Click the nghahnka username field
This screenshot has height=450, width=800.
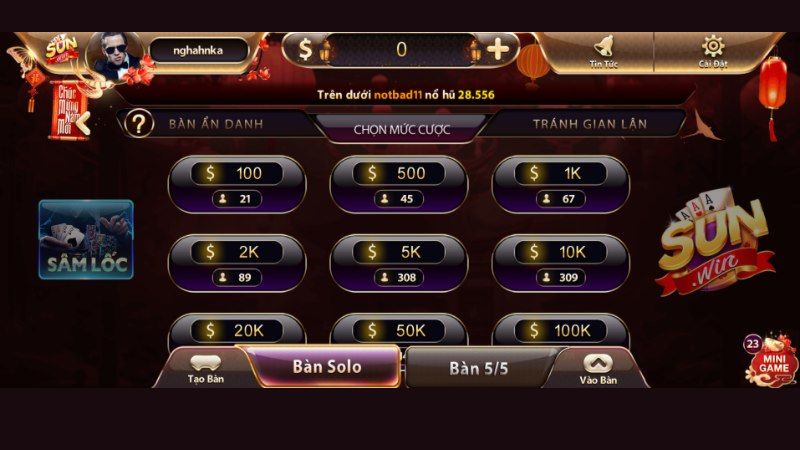pos(198,51)
